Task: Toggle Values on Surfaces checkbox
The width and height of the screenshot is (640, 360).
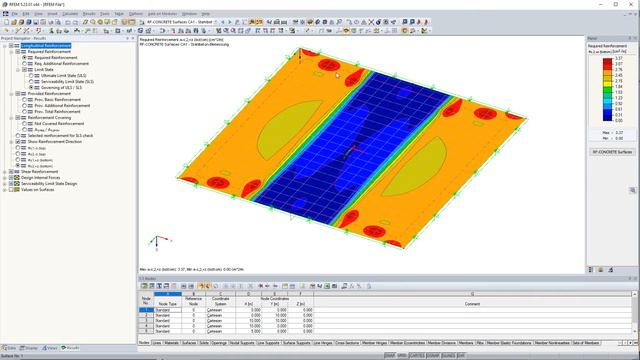Action: (x=11, y=190)
